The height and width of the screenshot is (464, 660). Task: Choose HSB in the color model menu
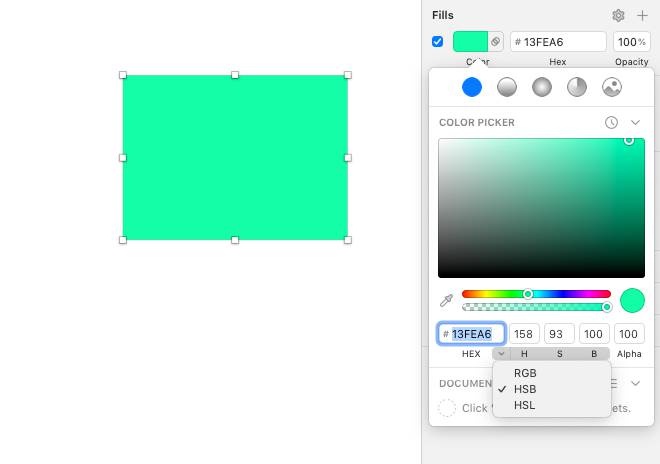point(525,389)
